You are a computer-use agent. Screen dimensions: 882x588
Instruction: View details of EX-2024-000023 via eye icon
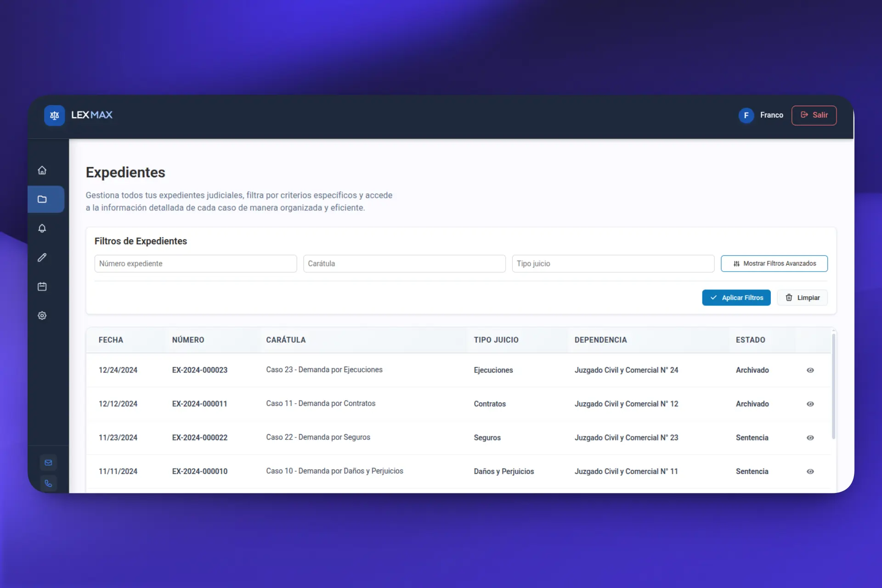[x=810, y=370]
